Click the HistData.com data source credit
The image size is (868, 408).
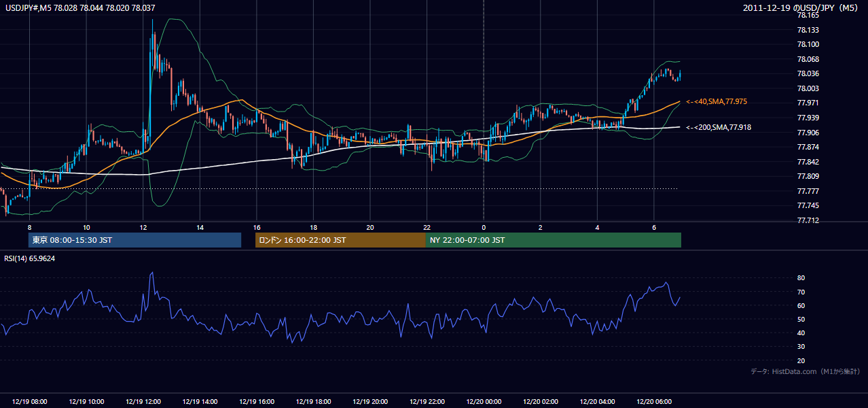point(805,371)
